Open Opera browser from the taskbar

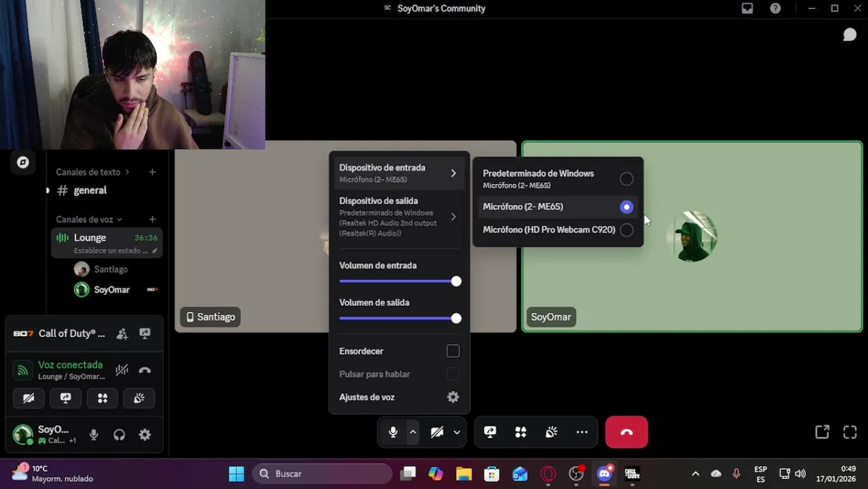[x=548, y=473]
